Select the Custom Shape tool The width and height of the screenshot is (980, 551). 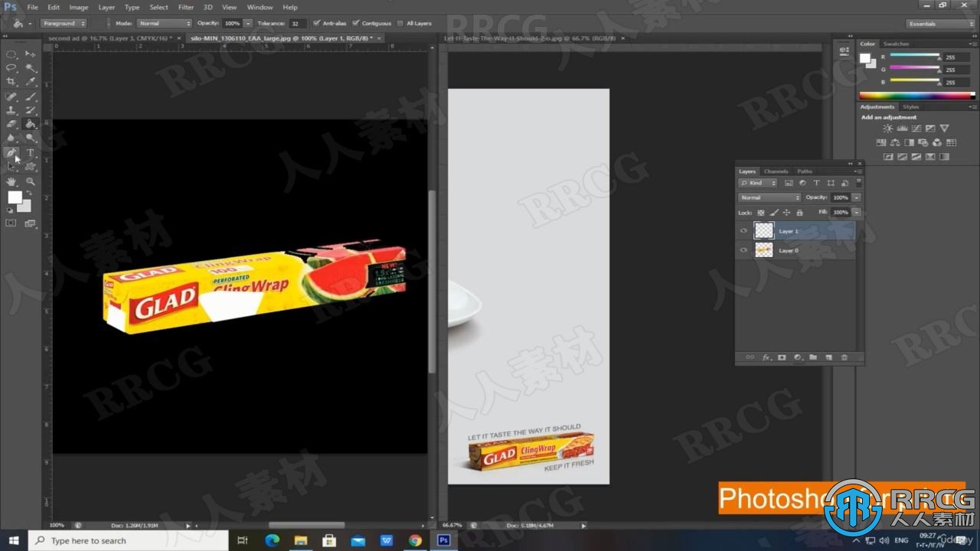point(31,167)
